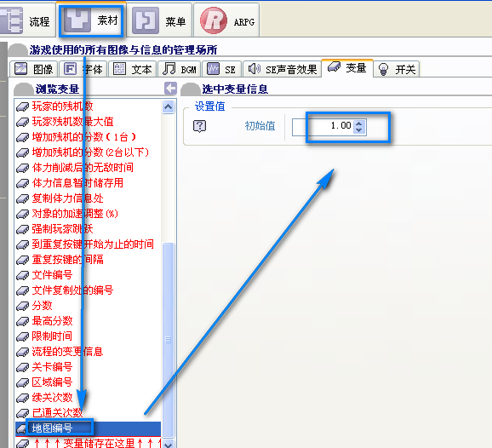Select variable 分数
Screen dimensions: 492x448
pos(42,306)
